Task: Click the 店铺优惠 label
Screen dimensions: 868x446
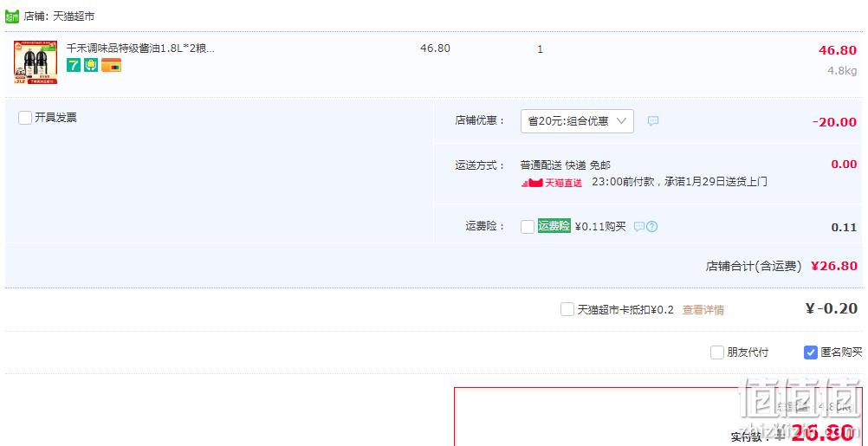Action: pos(480,120)
